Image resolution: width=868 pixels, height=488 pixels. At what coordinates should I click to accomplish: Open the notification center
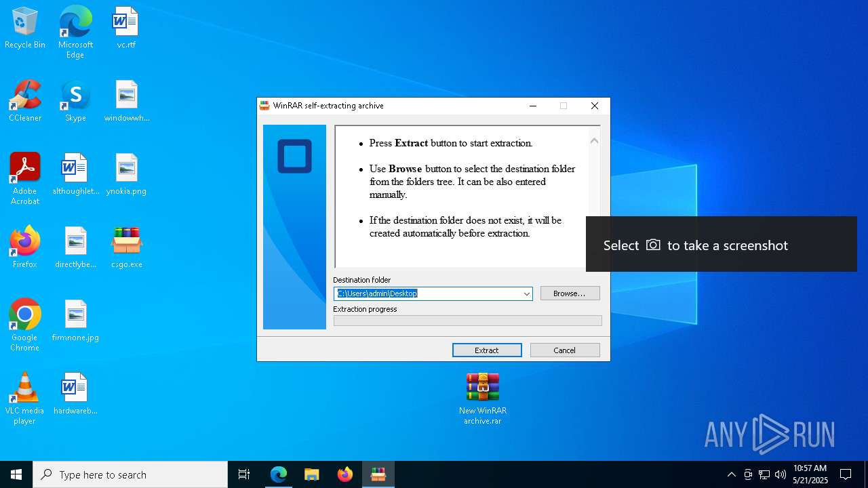[846, 474]
